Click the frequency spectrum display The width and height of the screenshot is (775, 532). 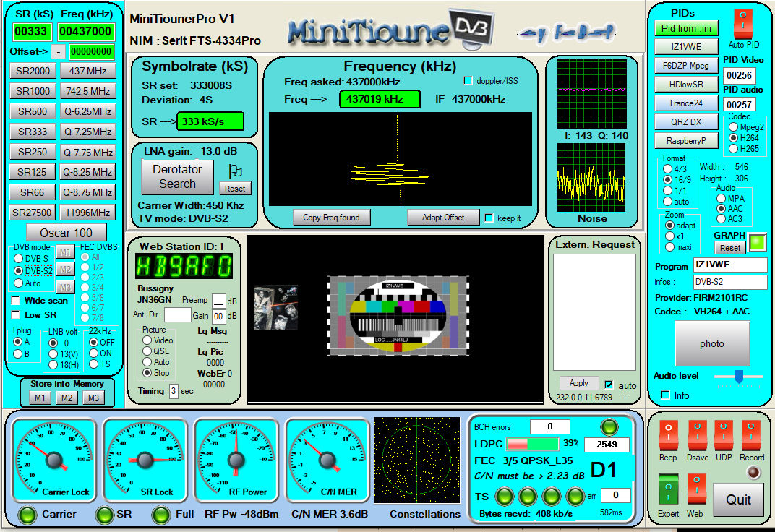point(401,159)
